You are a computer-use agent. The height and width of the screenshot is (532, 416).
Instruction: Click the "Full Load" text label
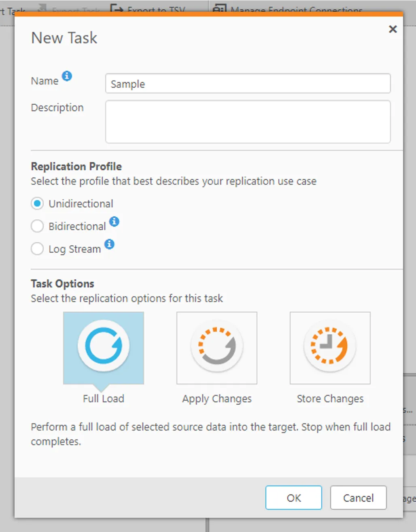coord(104,399)
